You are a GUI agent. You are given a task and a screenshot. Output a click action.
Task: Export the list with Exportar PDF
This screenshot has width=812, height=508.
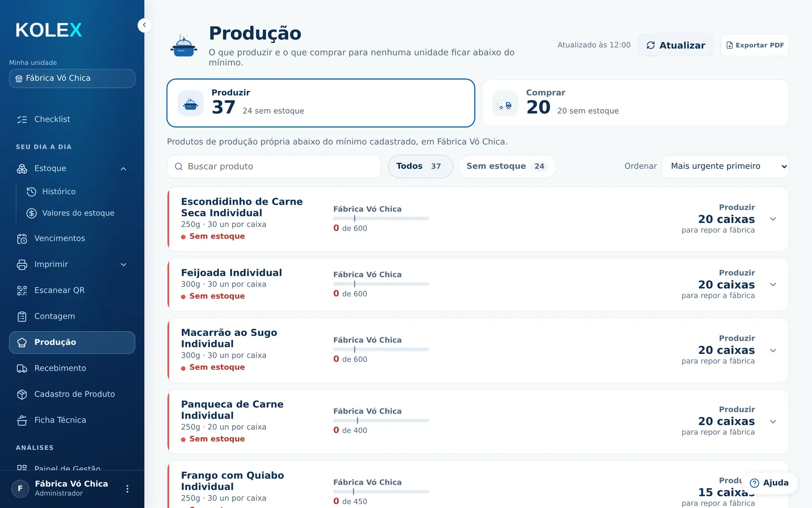tap(755, 45)
